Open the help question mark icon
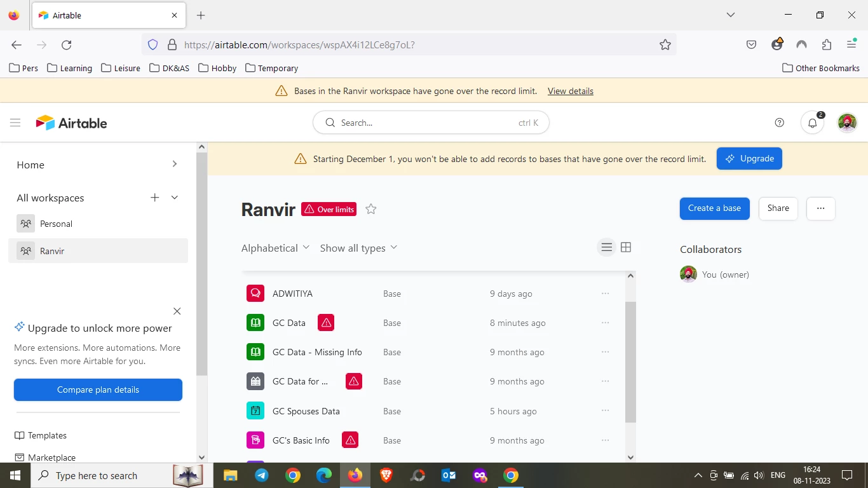The height and width of the screenshot is (488, 868). [780, 123]
